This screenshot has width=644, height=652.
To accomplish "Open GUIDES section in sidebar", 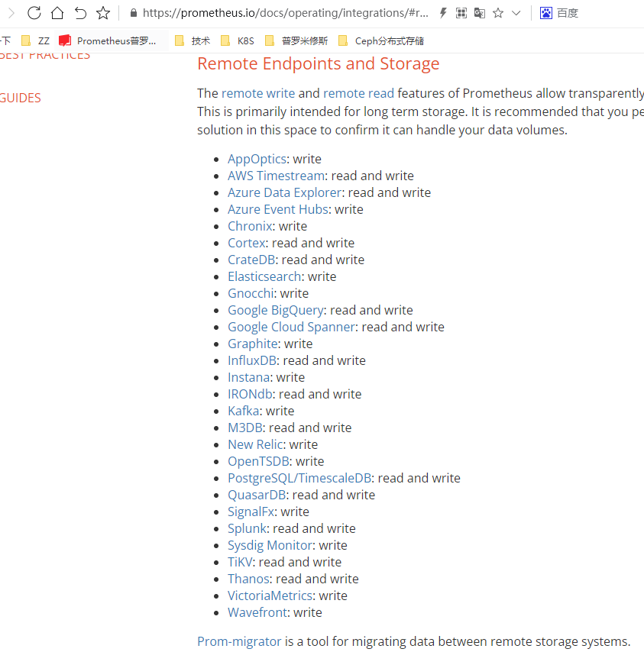I will pos(20,98).
